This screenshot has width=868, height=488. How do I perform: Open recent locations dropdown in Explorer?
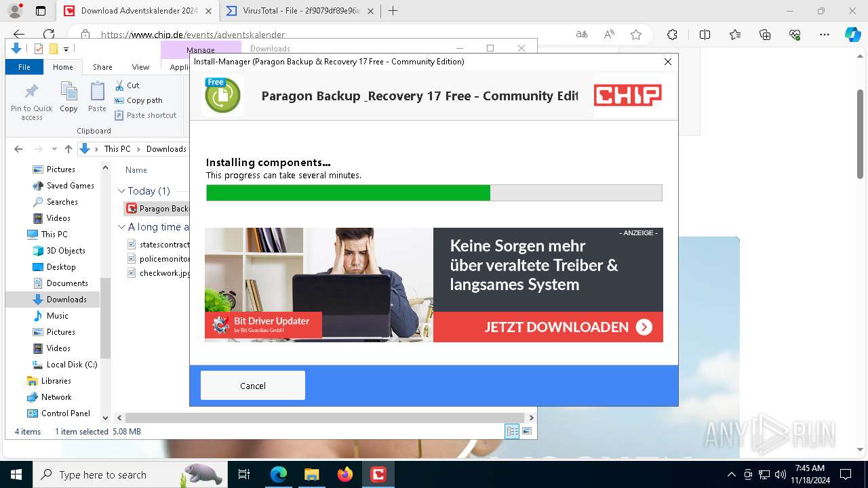[54, 149]
